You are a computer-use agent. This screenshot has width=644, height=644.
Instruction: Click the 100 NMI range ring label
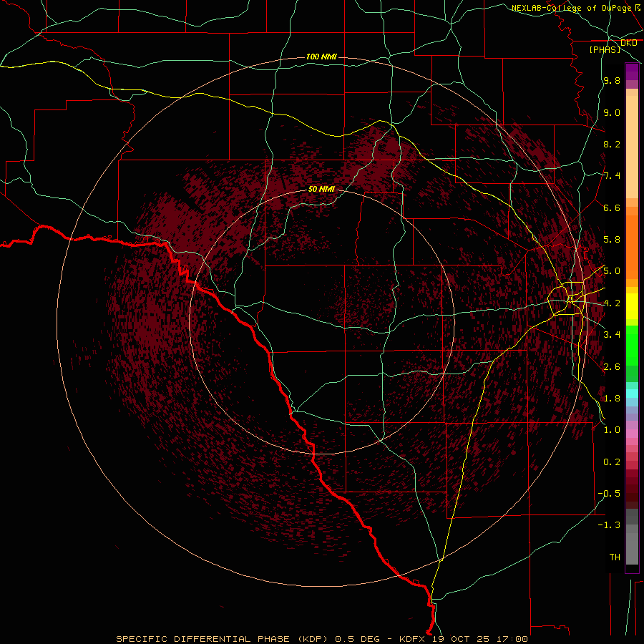coord(321,57)
